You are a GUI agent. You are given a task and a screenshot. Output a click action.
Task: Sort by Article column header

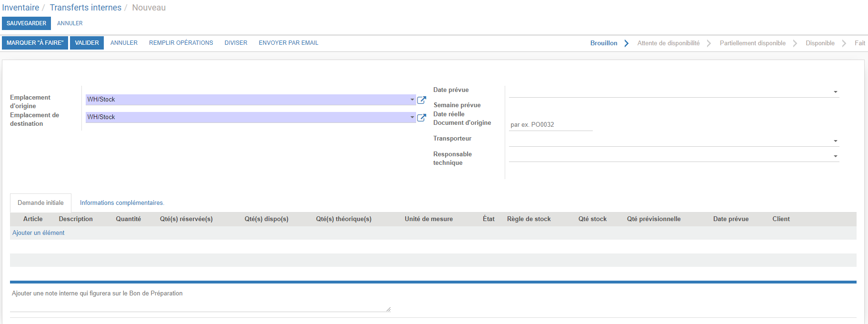pos(33,219)
